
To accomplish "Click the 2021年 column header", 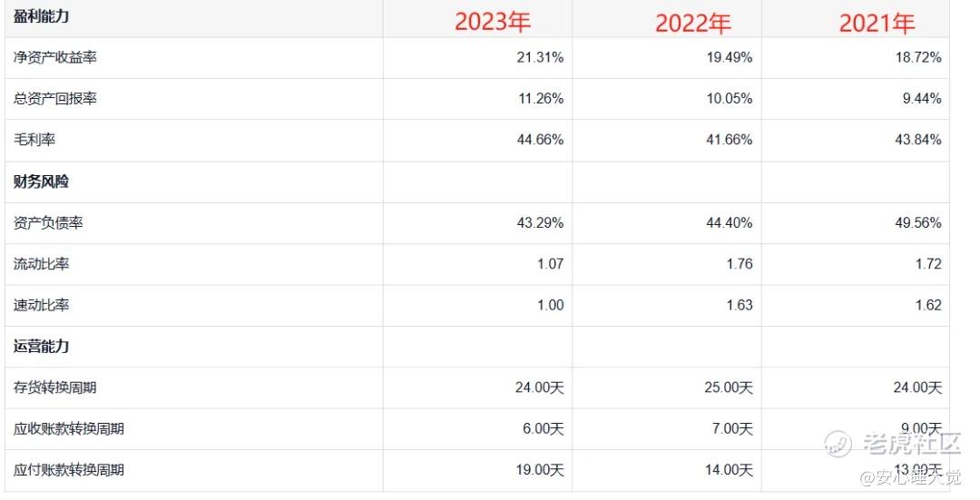I will click(877, 23).
